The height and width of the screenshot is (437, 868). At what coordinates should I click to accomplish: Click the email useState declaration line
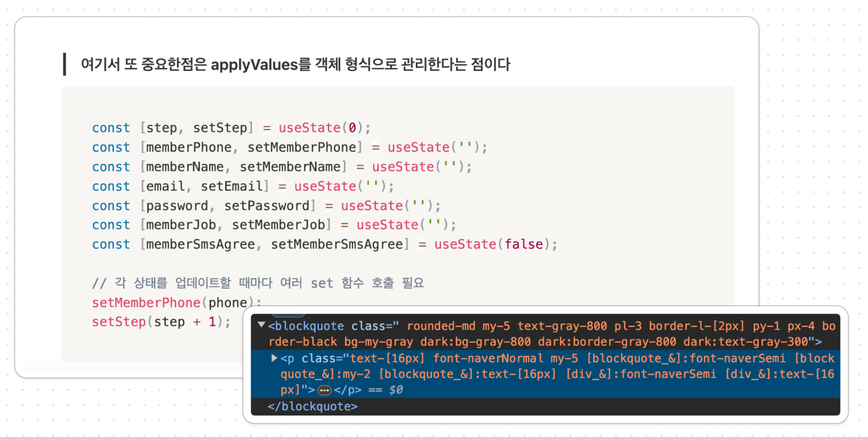pos(243,186)
